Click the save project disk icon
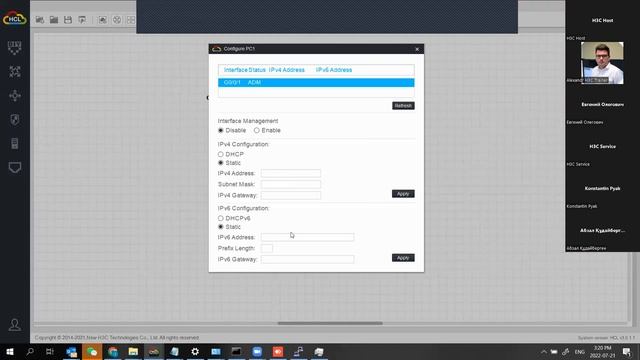 (68, 20)
